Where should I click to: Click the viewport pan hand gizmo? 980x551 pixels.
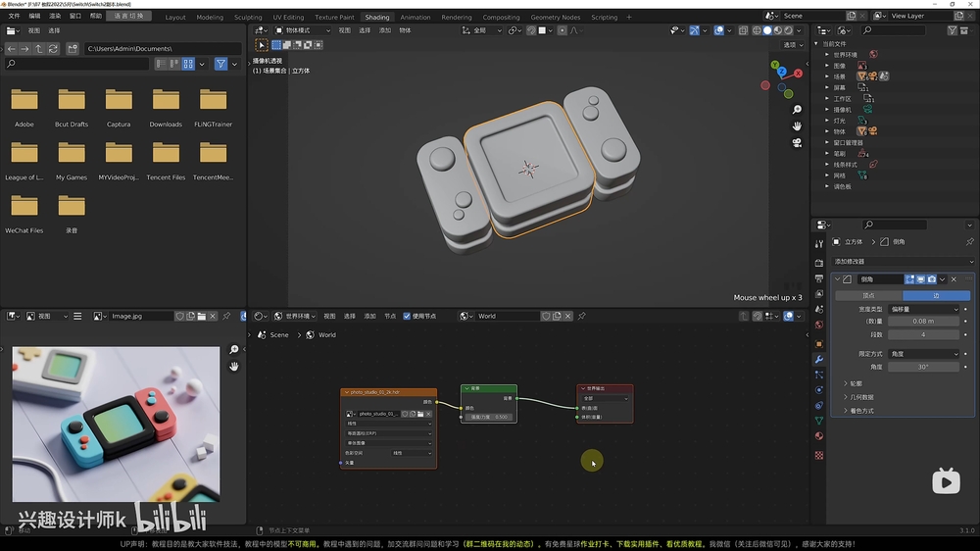tap(797, 126)
